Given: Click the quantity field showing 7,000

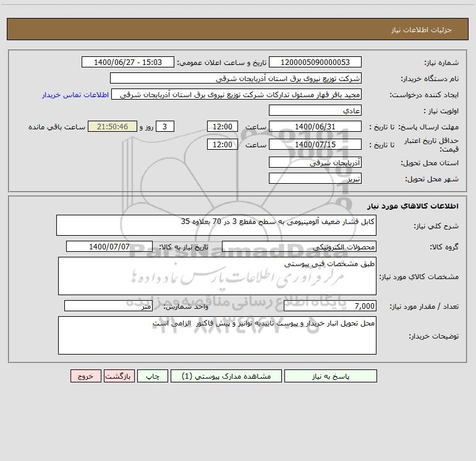Looking at the screenshot, I should (x=330, y=306).
